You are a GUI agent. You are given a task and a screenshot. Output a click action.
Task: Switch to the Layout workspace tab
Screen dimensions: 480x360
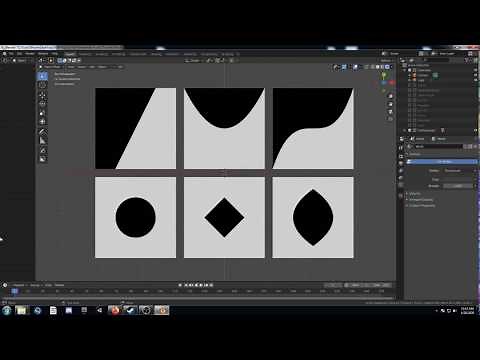click(x=70, y=54)
